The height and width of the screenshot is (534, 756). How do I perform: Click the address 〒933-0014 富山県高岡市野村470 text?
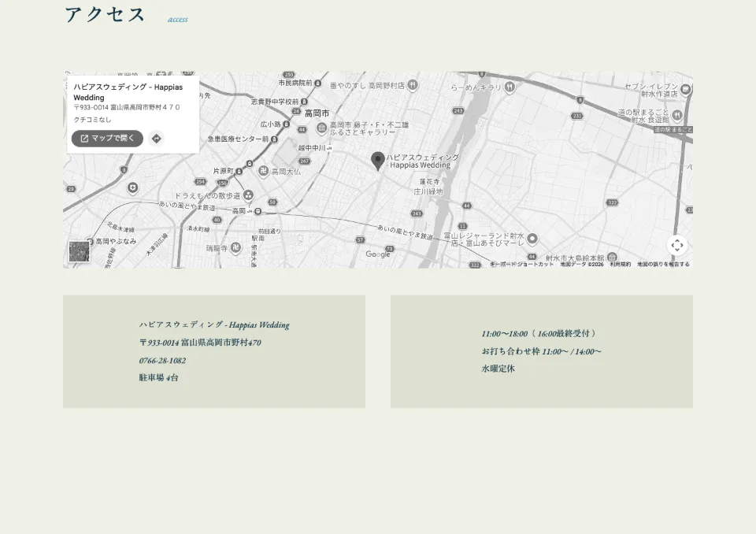pos(200,343)
